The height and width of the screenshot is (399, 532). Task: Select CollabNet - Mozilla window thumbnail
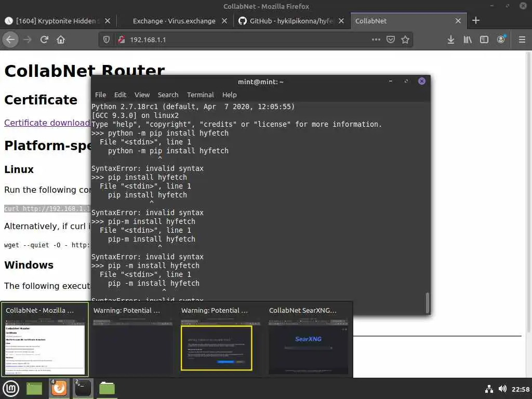(45, 340)
